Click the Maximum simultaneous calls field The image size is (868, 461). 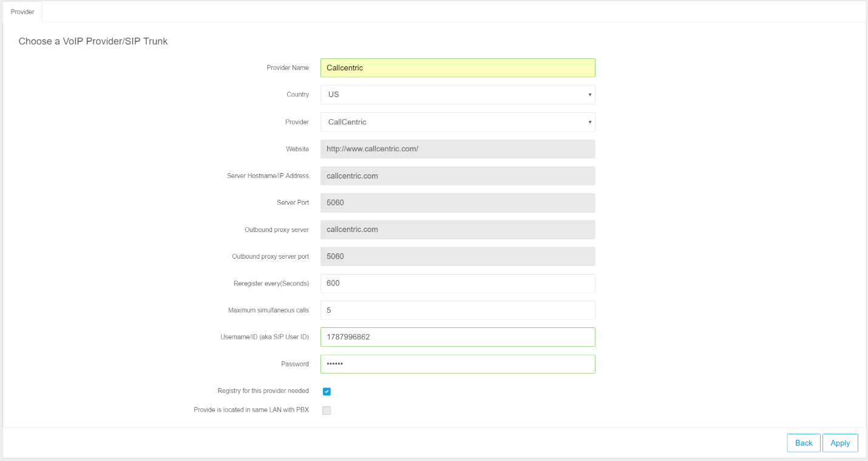(458, 310)
